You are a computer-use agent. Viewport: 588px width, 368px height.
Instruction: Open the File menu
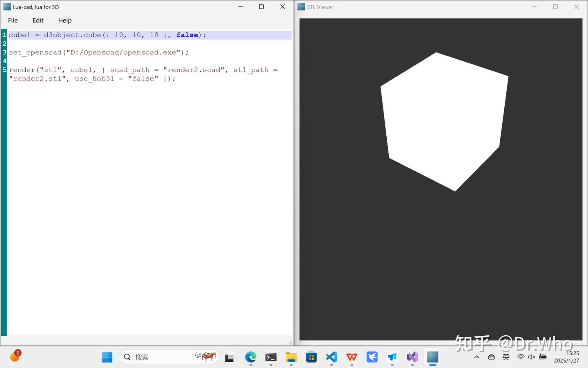pyautogui.click(x=13, y=20)
